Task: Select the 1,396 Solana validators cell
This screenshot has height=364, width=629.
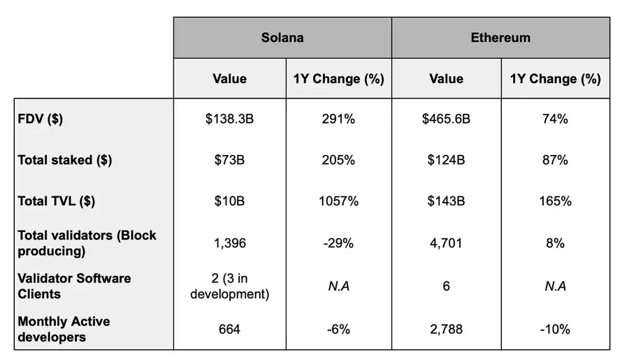Action: (229, 243)
